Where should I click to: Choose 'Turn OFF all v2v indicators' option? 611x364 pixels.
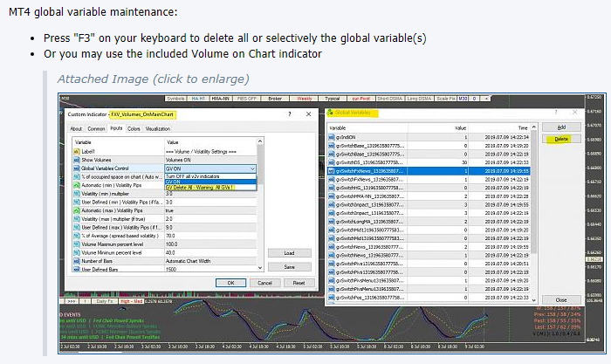[x=210, y=176]
